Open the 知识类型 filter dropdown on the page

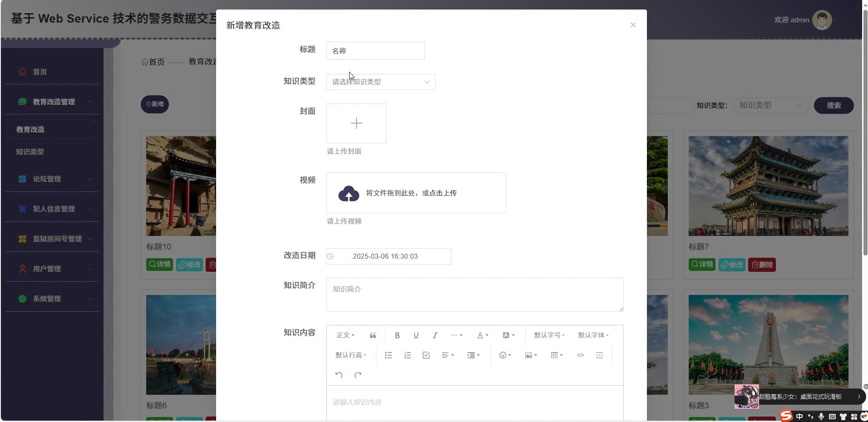click(x=771, y=105)
